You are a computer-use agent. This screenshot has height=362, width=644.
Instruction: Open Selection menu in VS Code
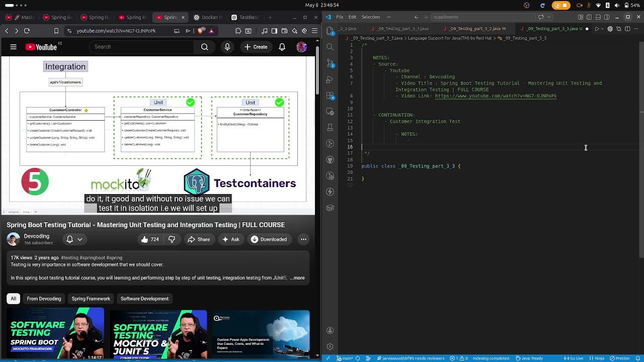(371, 17)
